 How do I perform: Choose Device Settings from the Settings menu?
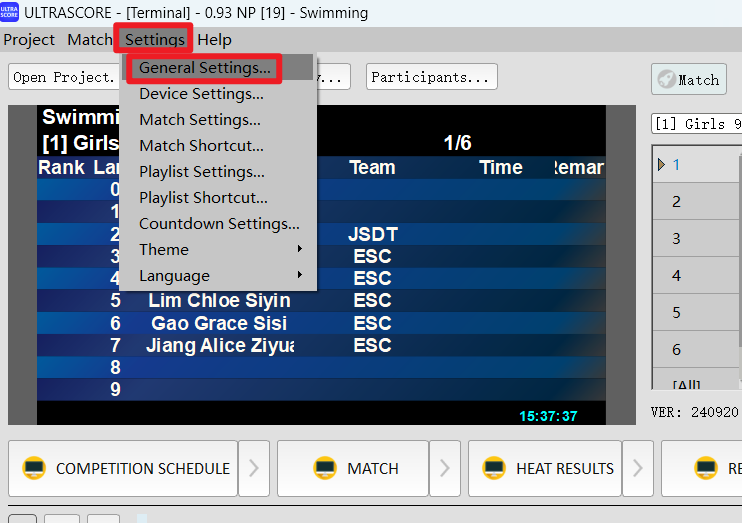pos(201,94)
